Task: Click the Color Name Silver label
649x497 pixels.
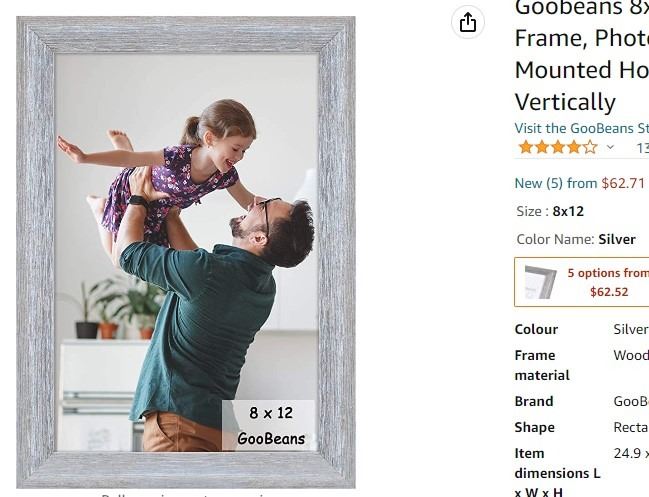Action: pyautogui.click(x=576, y=239)
